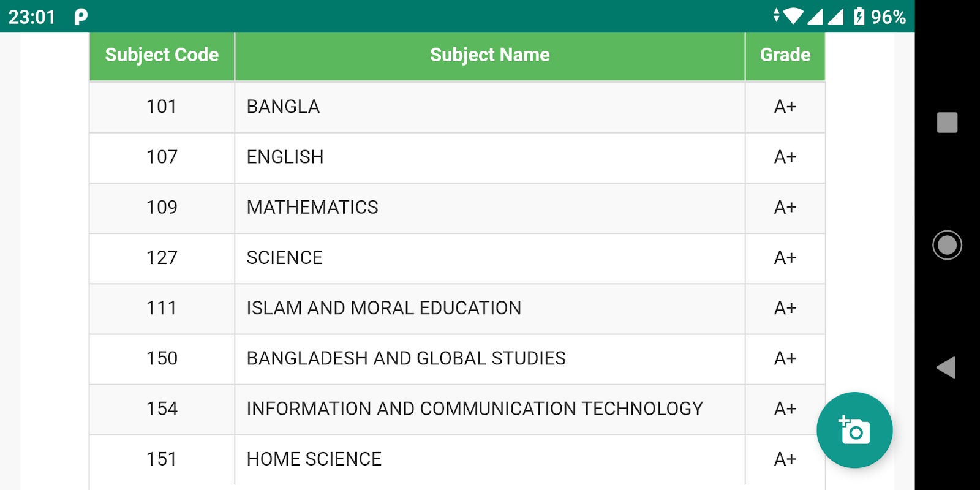Select the Subject Name column header
This screenshot has height=490, width=980.
(489, 55)
